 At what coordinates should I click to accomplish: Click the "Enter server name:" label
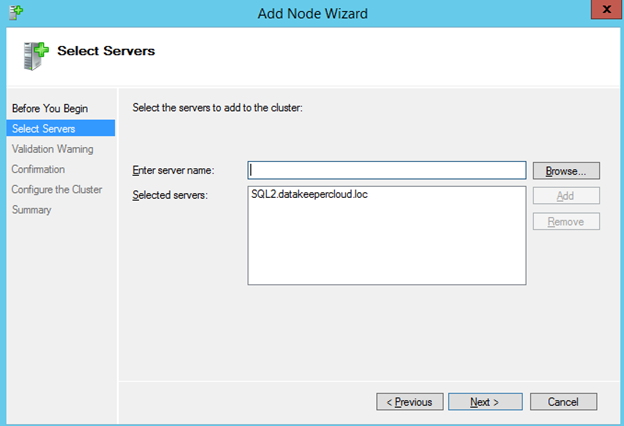(x=173, y=171)
